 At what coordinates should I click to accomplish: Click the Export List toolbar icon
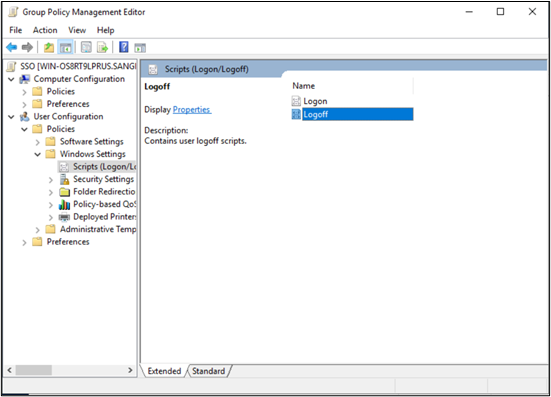103,47
